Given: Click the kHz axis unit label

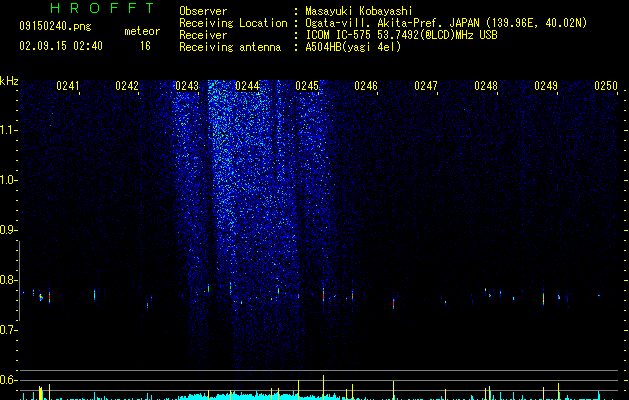Looking at the screenshot, I should [x=9, y=81].
